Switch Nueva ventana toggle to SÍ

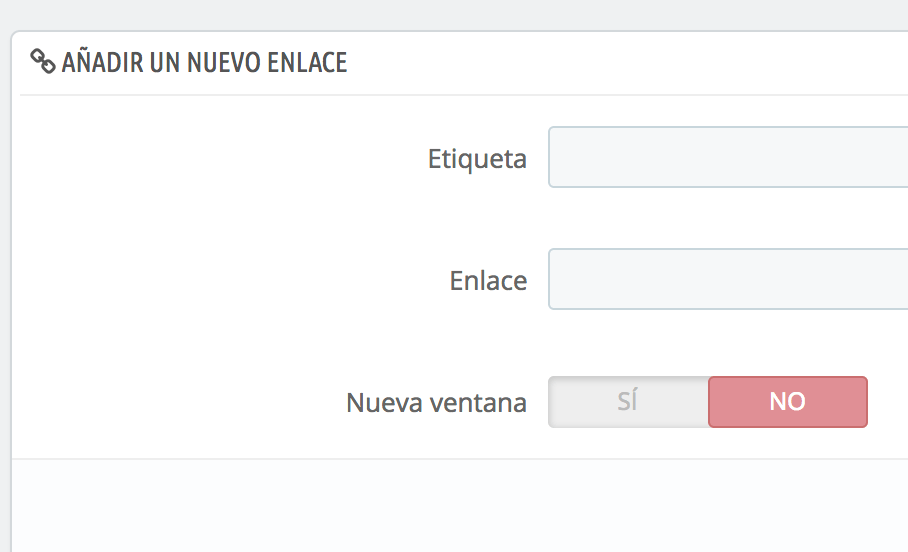628,402
